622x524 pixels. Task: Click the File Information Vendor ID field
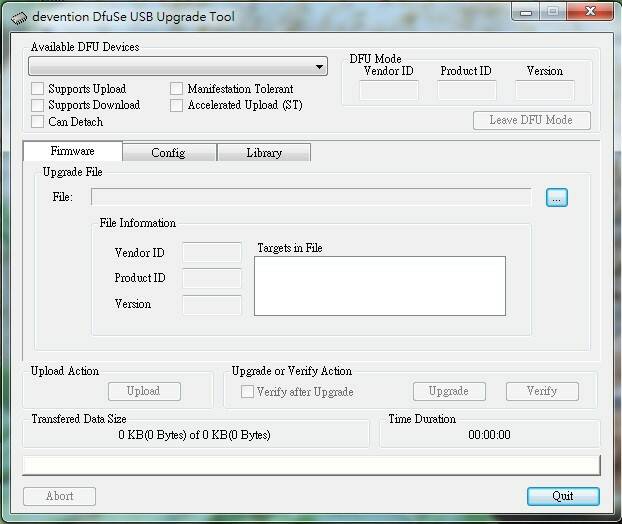(x=212, y=252)
